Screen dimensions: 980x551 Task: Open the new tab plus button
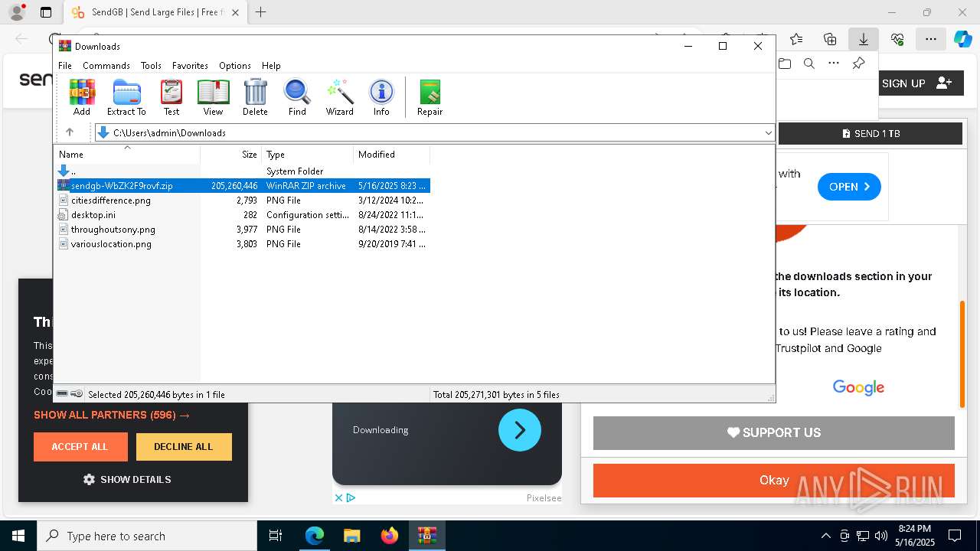261,12
